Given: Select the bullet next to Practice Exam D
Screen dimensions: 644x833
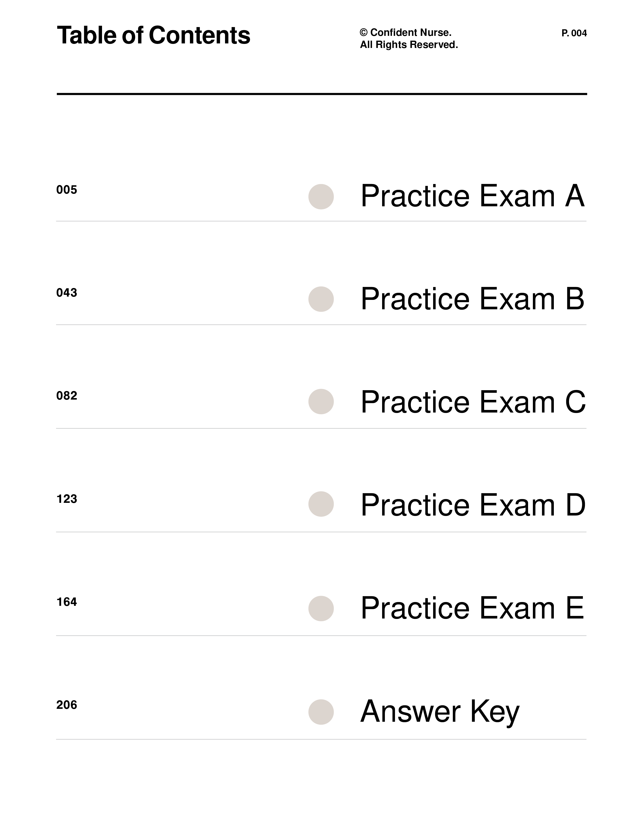Looking at the screenshot, I should click(321, 504).
